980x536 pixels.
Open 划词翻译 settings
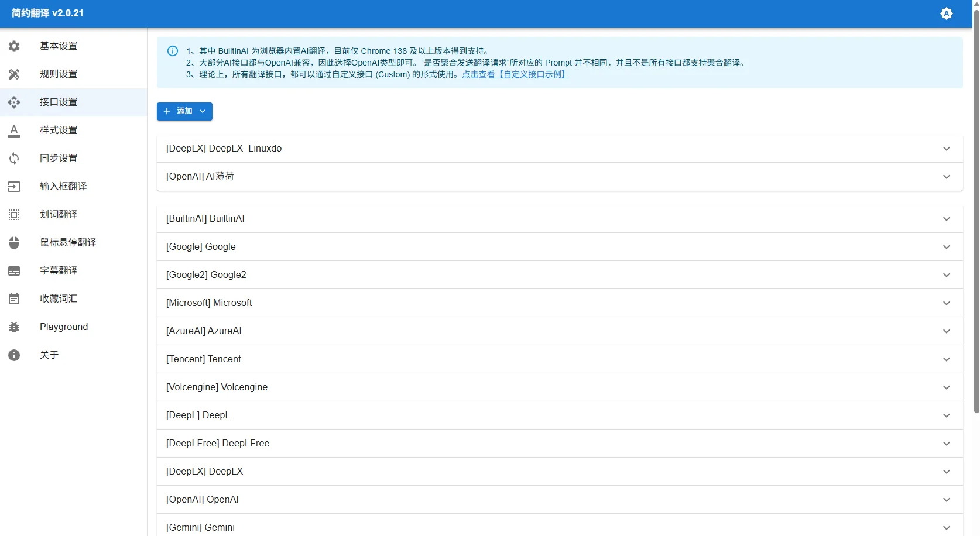pos(73,215)
